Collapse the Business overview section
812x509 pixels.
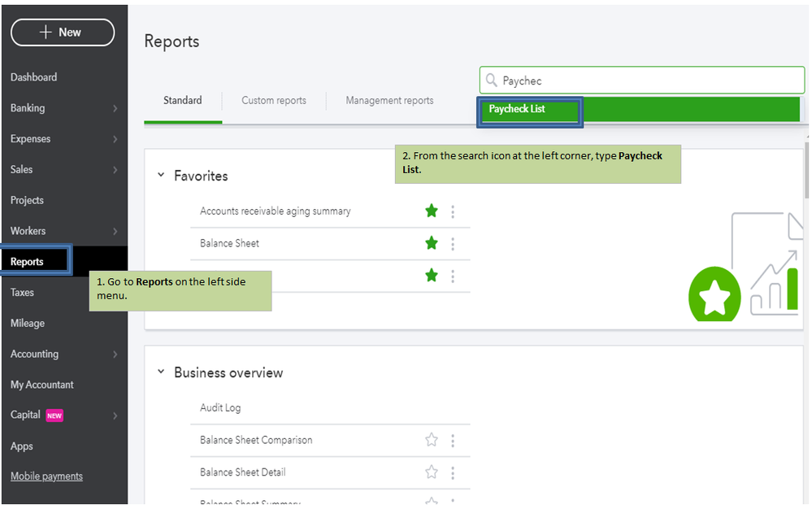161,372
